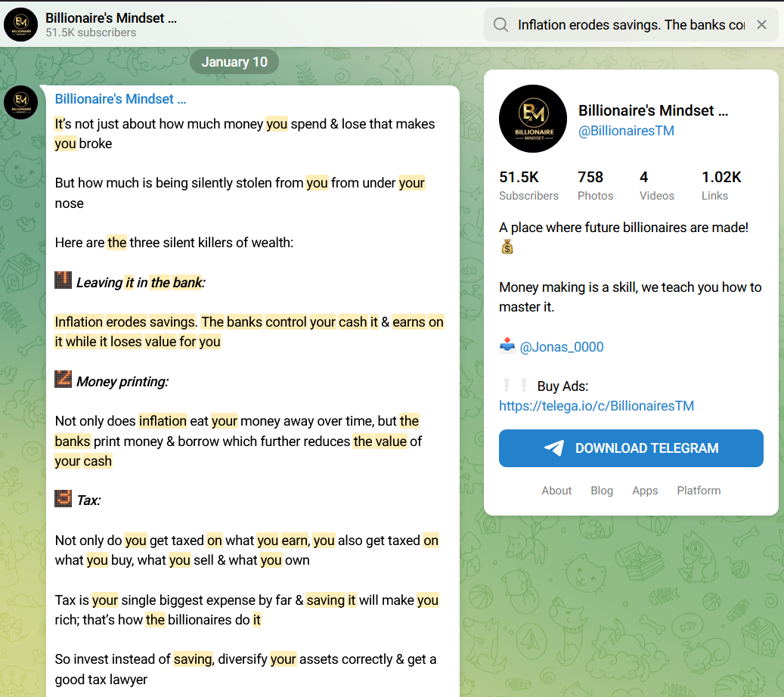Click the message sender avatar icon
Image resolution: width=784 pixels, height=697 pixels.
point(20,102)
